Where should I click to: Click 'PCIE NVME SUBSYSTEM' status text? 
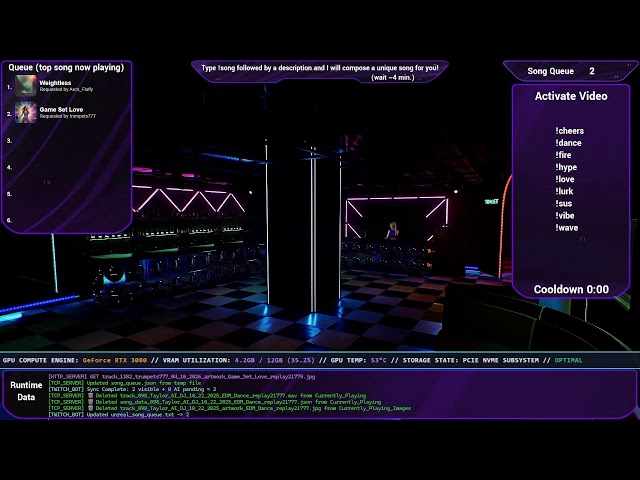pyautogui.click(x=500, y=360)
